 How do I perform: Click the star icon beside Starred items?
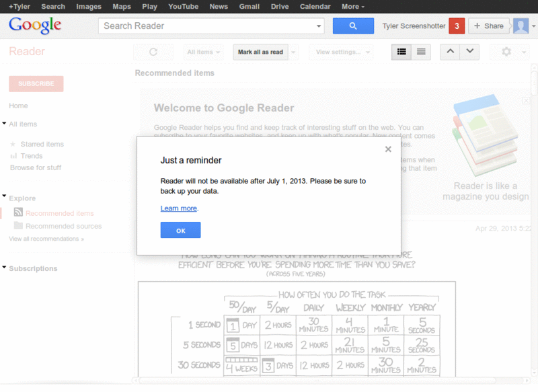click(14, 144)
